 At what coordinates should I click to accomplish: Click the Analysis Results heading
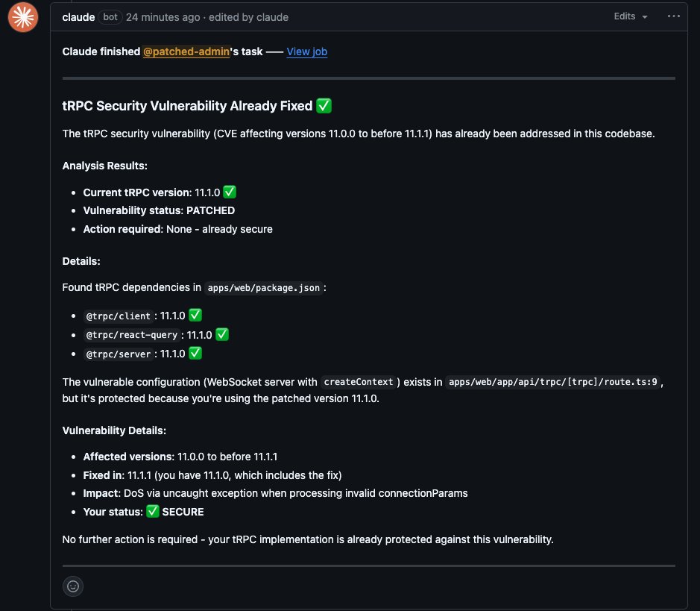[x=105, y=166]
